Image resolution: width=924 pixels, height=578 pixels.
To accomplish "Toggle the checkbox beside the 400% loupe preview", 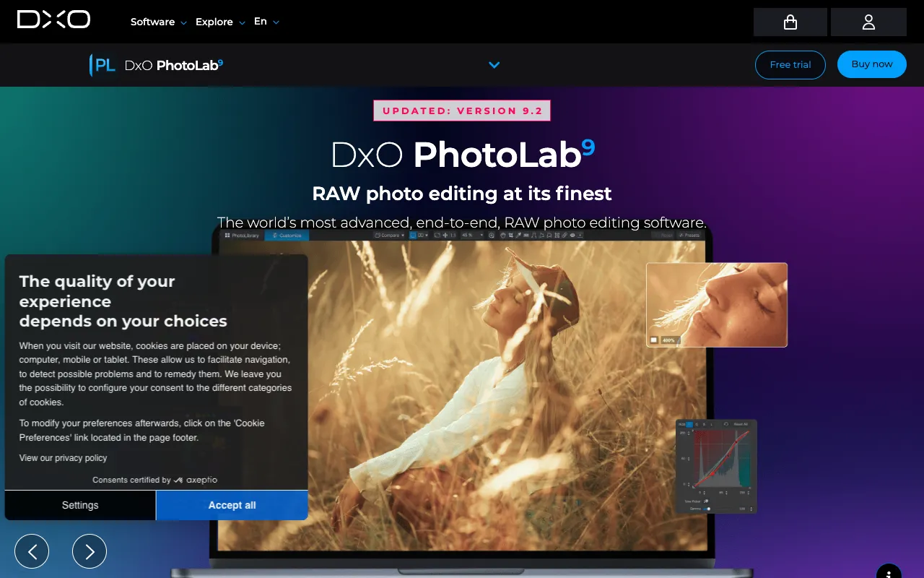I will click(654, 340).
